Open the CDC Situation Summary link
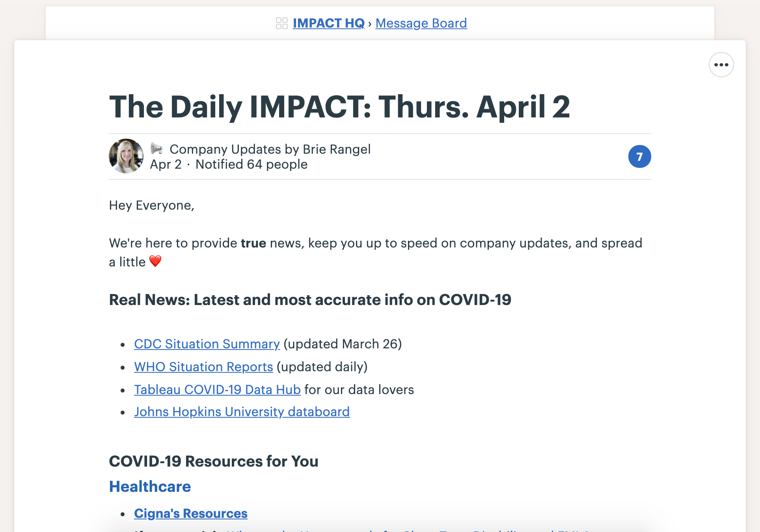The height and width of the screenshot is (532, 760). click(x=207, y=344)
